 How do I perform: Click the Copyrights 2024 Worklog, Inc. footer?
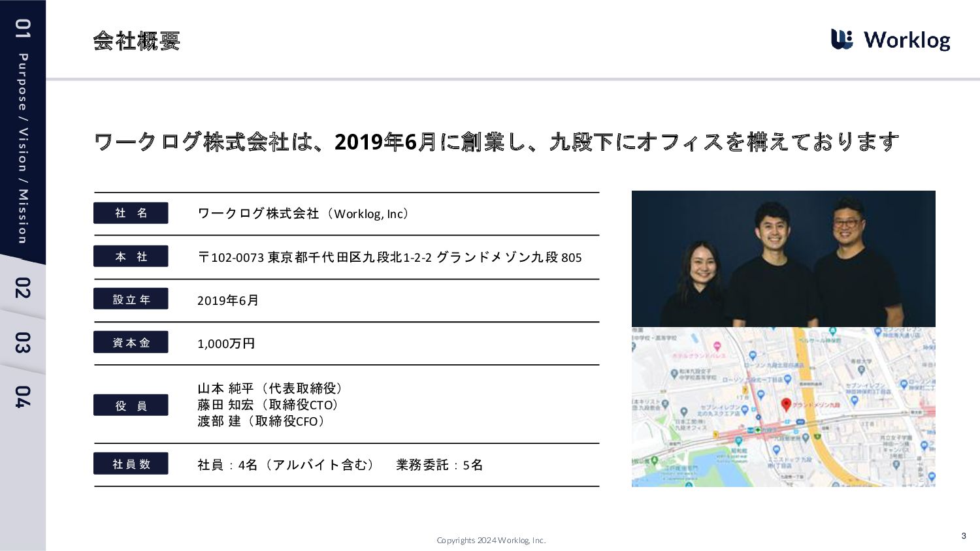coord(491,541)
